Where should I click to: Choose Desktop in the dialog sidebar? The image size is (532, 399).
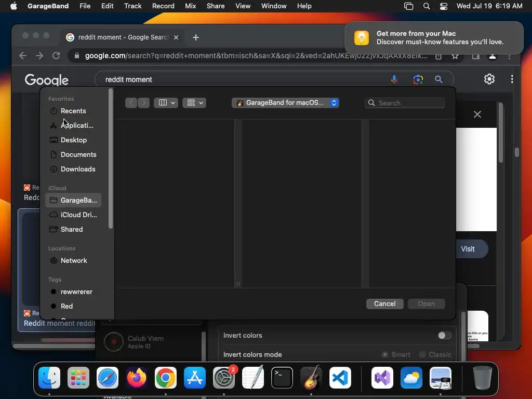point(73,140)
